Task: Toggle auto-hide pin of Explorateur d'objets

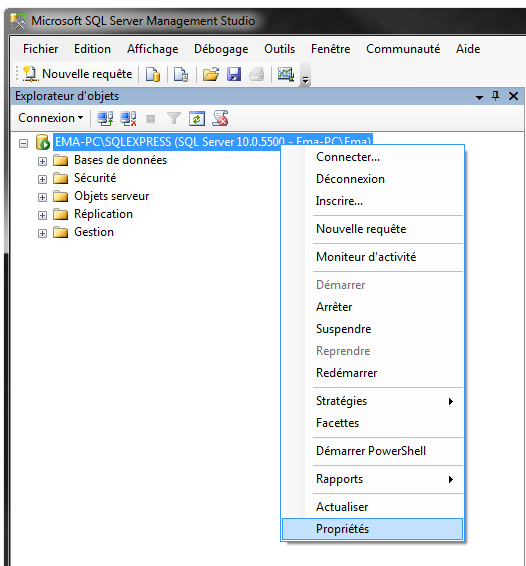Action: tap(496, 96)
